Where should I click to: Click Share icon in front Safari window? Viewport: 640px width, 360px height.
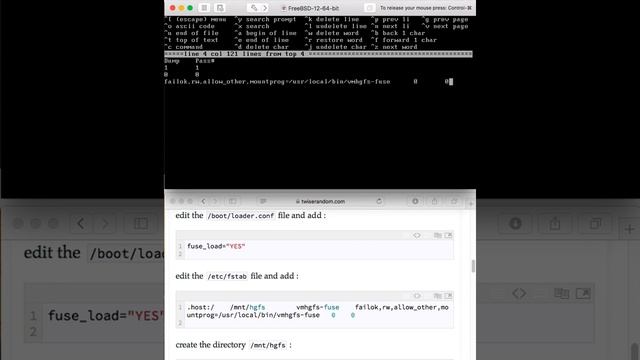(434, 201)
